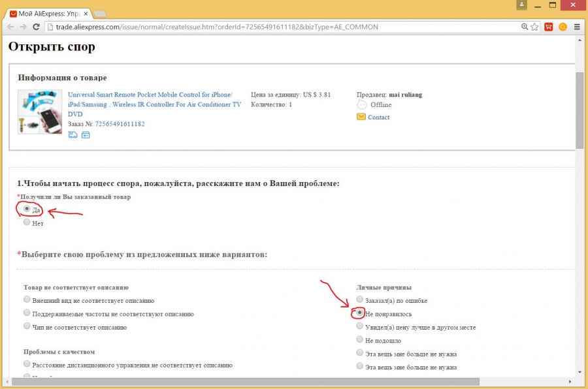The height and width of the screenshot is (389, 588).
Task: Click the scroll down arrow
Action: point(580,372)
